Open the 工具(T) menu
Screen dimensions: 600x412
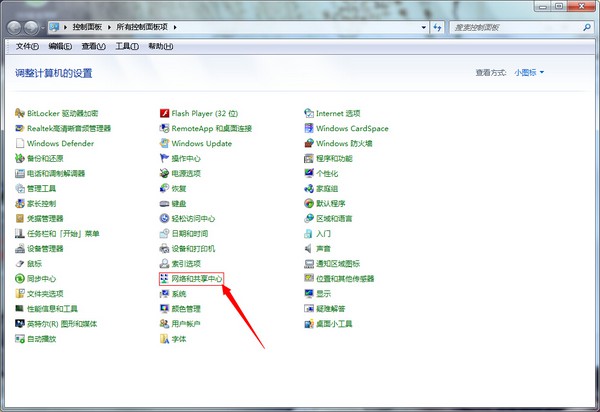[126, 46]
